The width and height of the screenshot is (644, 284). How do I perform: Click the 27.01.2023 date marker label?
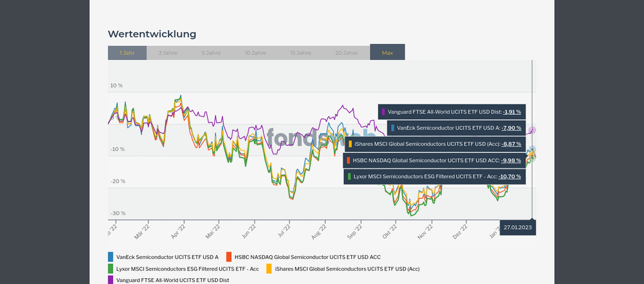[518, 228]
